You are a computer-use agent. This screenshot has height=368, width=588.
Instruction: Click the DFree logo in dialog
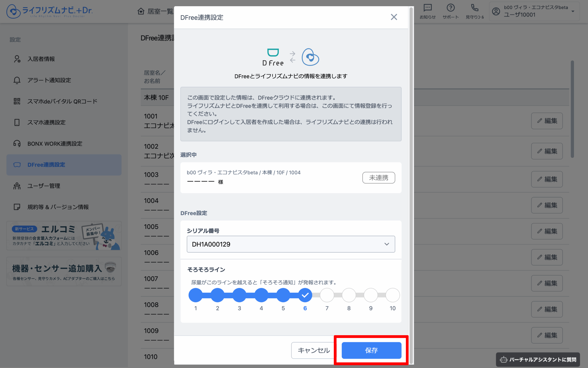[x=273, y=57]
